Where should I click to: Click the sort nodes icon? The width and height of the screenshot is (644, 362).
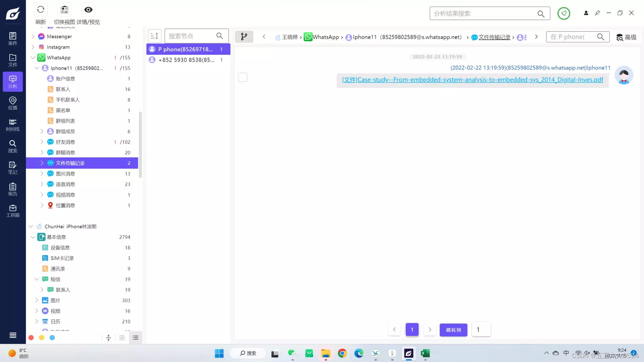[154, 36]
